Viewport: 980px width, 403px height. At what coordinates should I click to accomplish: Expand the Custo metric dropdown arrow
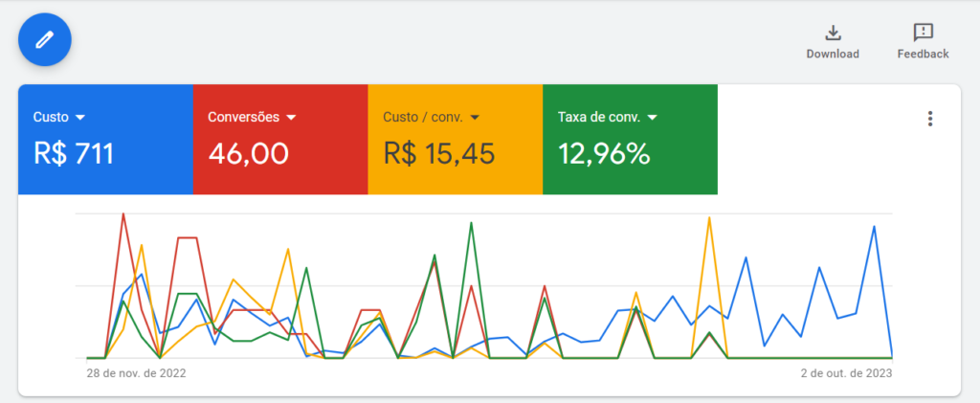(x=79, y=118)
